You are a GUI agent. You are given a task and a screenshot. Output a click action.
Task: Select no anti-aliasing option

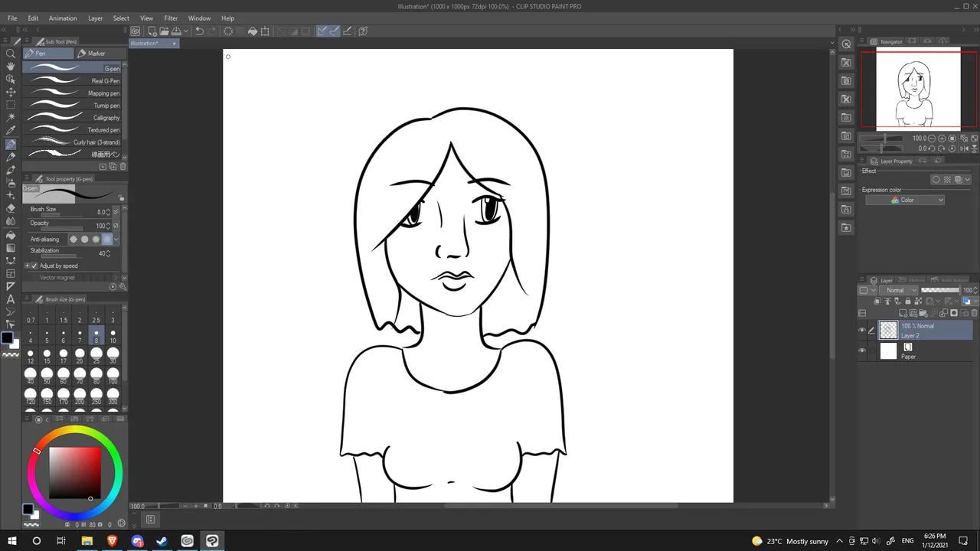tap(73, 240)
